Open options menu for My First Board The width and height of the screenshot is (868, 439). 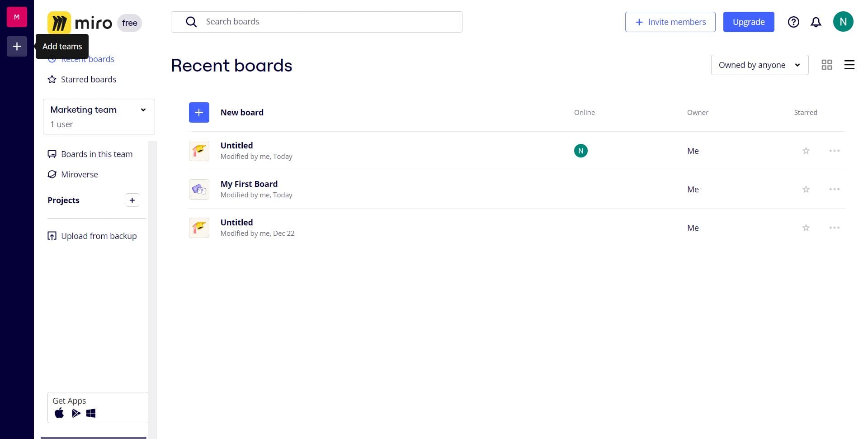(834, 189)
